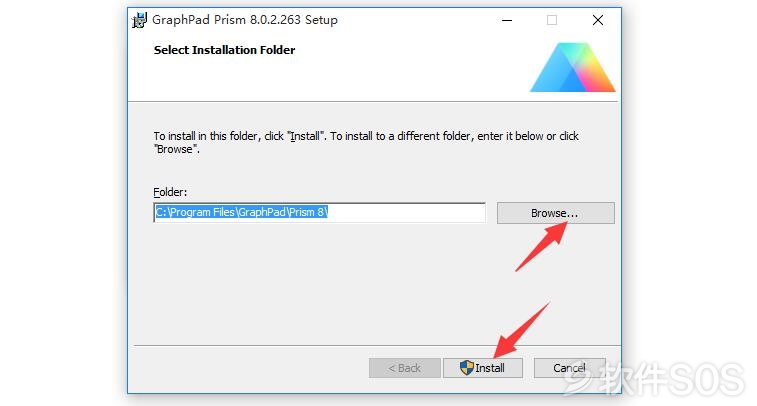Click the UAC shield icon on Install
The image size is (757, 406).
click(466, 368)
